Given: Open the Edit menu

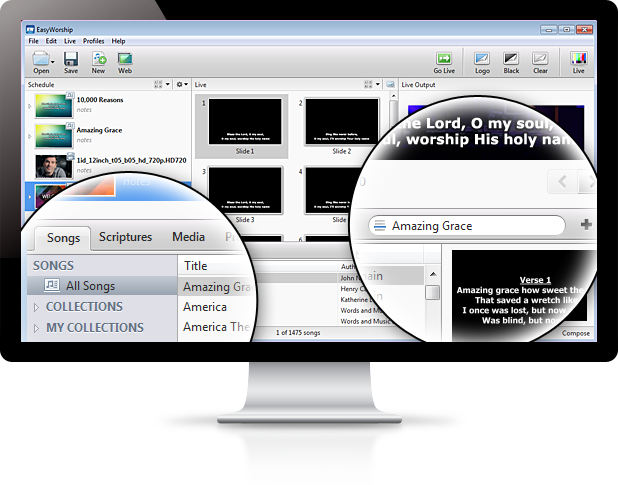Looking at the screenshot, I should click(51, 41).
